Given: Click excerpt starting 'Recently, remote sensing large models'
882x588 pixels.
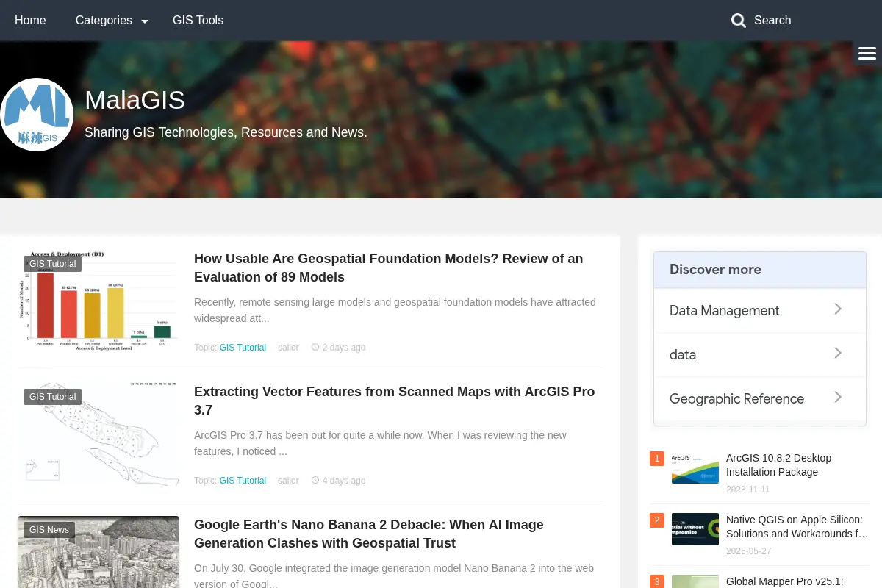Looking at the screenshot, I should pyautogui.click(x=395, y=310).
